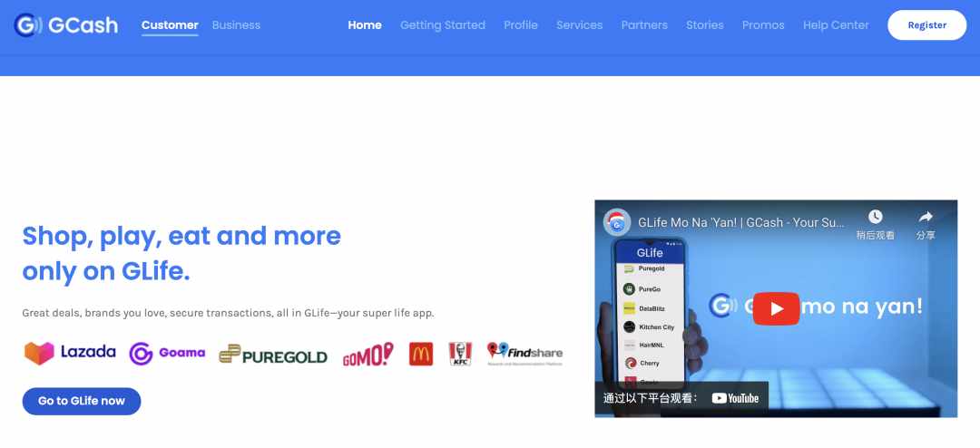The width and height of the screenshot is (980, 448).
Task: Click the Register button
Action: point(926,25)
